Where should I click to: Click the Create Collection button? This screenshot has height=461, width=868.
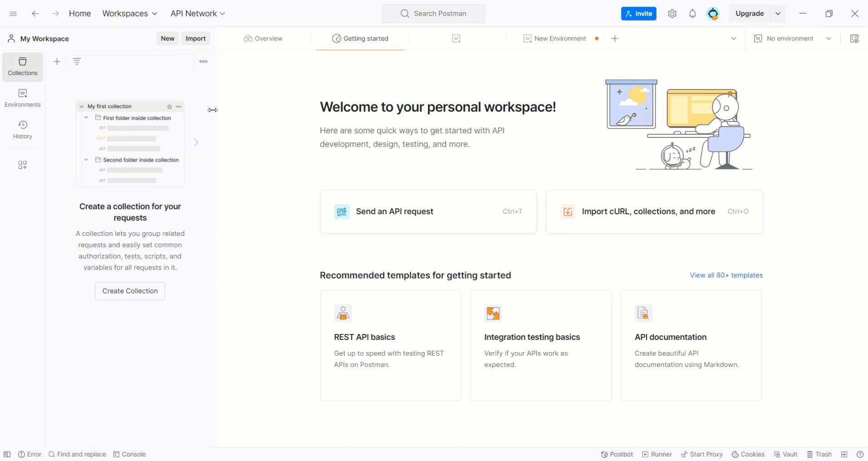[x=130, y=291]
